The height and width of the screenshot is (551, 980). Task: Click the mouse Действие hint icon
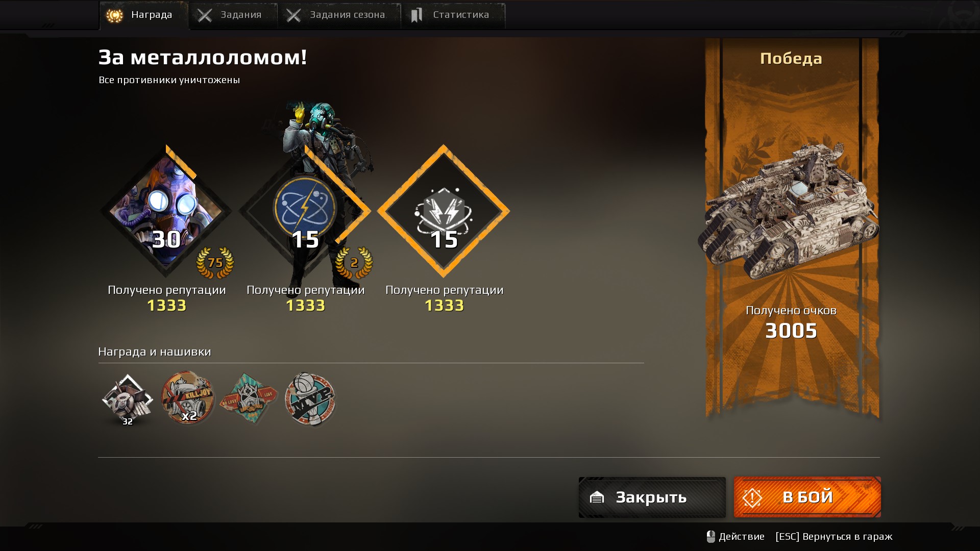point(710,537)
